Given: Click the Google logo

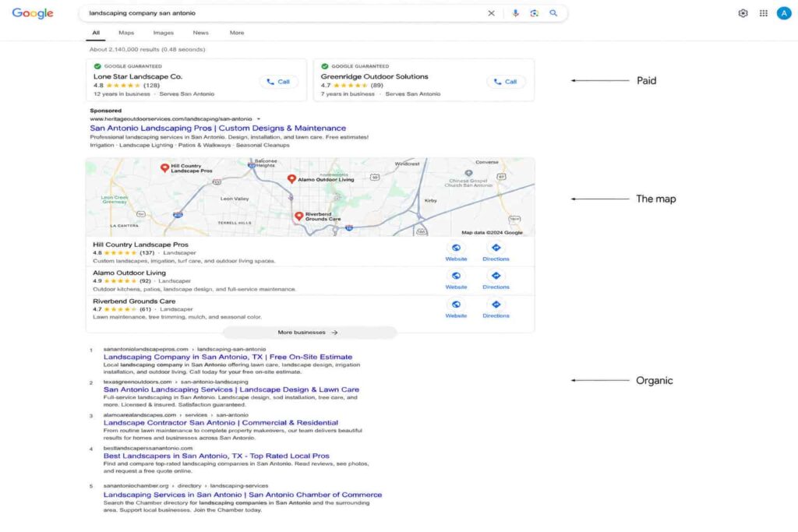Looking at the screenshot, I should pyautogui.click(x=33, y=13).
